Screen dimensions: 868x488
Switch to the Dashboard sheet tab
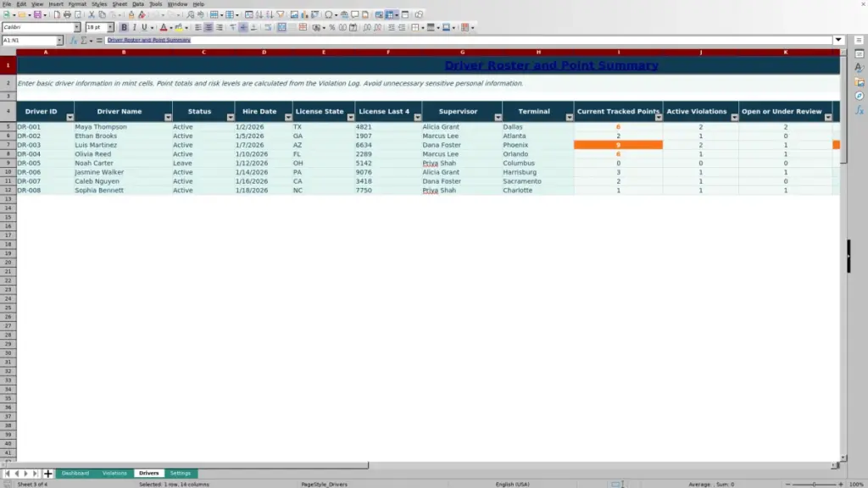tap(75, 474)
